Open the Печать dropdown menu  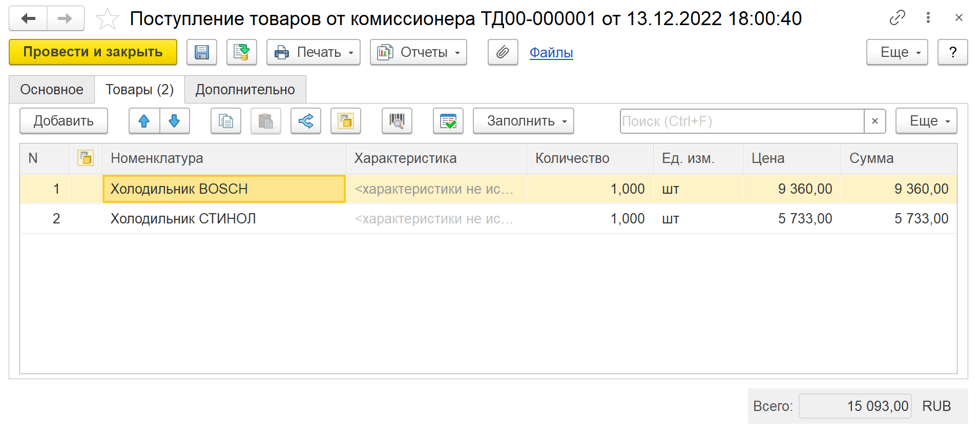(313, 52)
